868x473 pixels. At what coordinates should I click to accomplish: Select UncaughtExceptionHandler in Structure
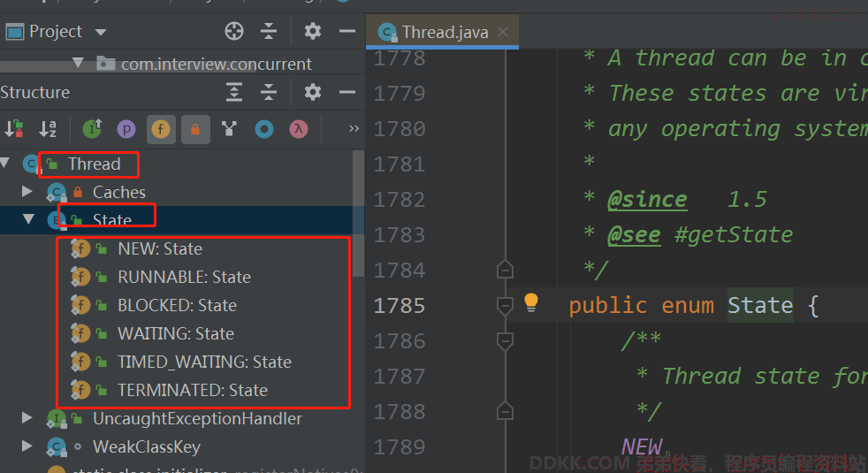197,419
